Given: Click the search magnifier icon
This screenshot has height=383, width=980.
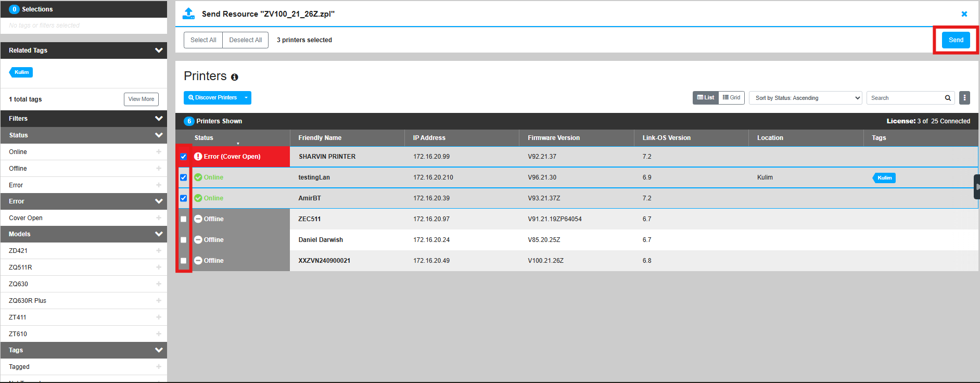Looking at the screenshot, I should (x=948, y=98).
